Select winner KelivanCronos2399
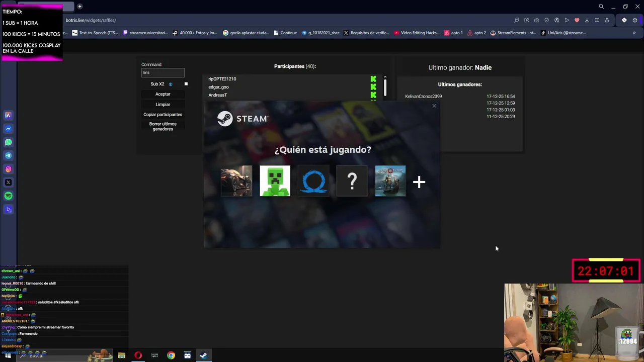The image size is (644, 362). [424, 97]
